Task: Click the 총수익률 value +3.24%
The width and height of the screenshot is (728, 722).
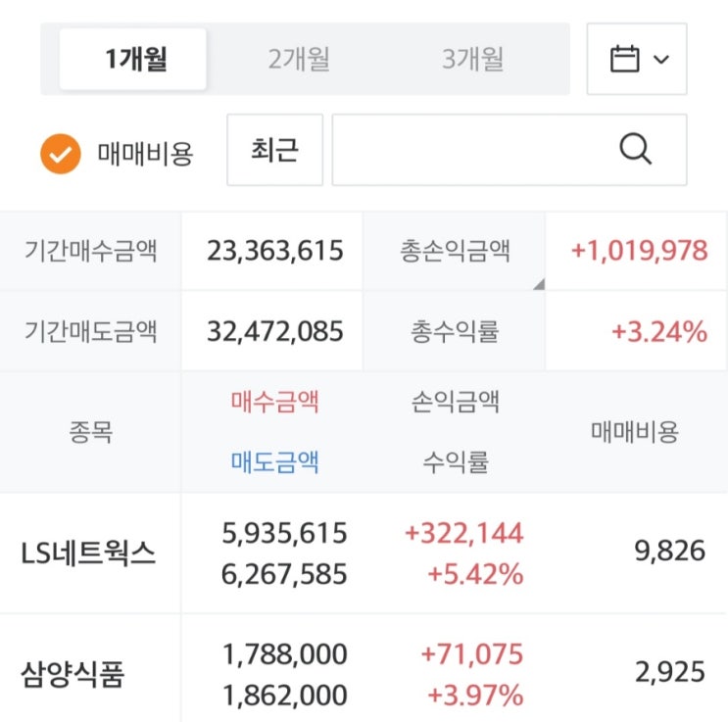Action: [x=658, y=331]
